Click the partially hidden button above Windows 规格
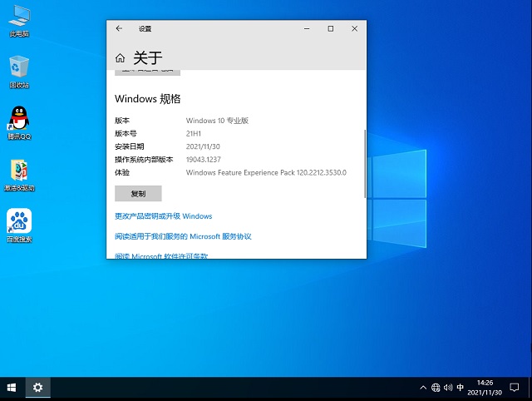The width and height of the screenshot is (532, 401). (x=147, y=72)
